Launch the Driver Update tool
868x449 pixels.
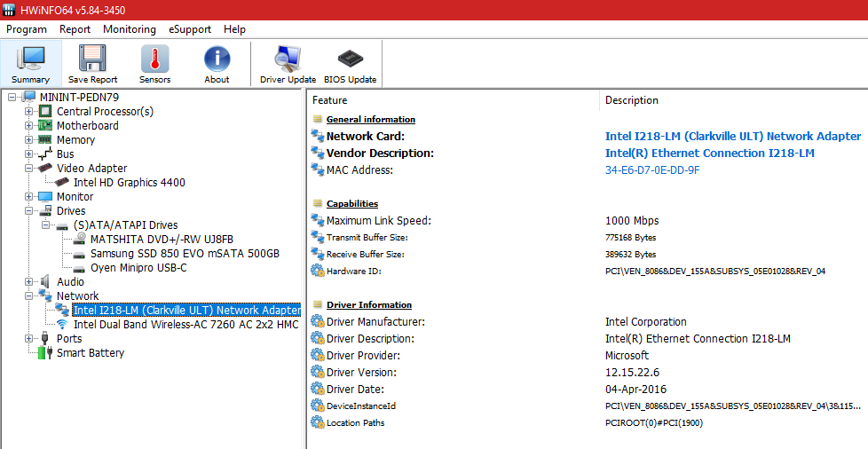click(288, 64)
